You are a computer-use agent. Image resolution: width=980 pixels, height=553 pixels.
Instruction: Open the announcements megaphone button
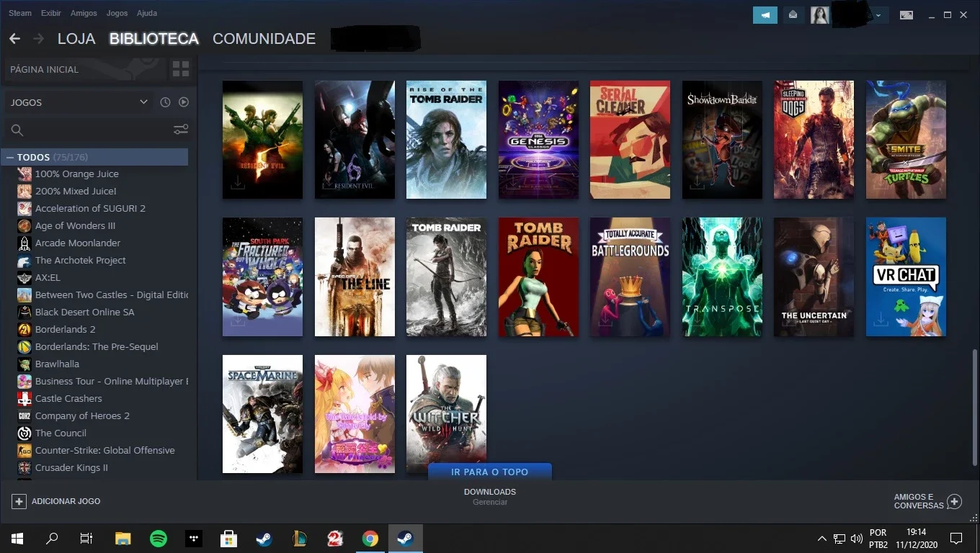point(765,14)
